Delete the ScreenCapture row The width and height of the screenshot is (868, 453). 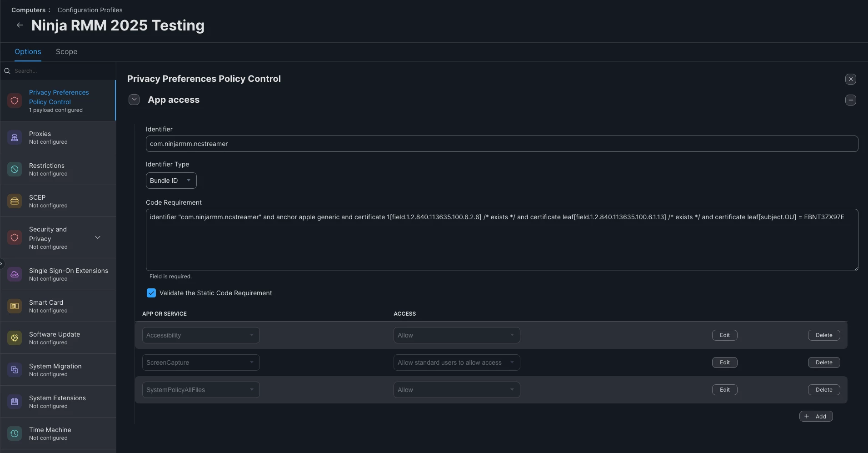[824, 362]
